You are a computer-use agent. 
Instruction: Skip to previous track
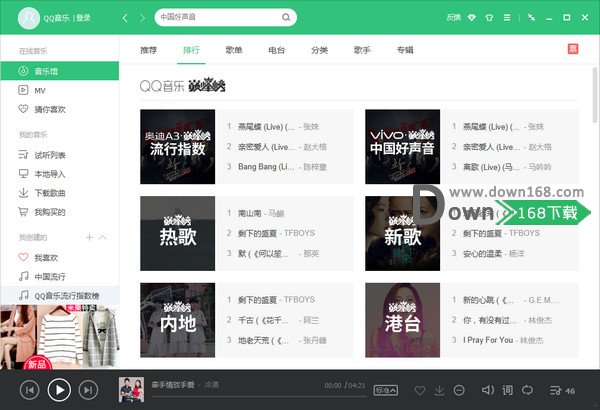click(x=29, y=390)
